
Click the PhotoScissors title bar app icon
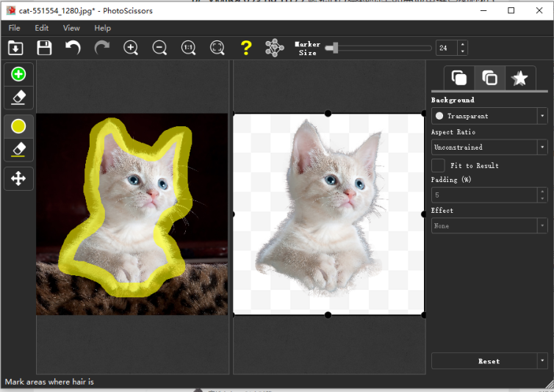coord(10,10)
